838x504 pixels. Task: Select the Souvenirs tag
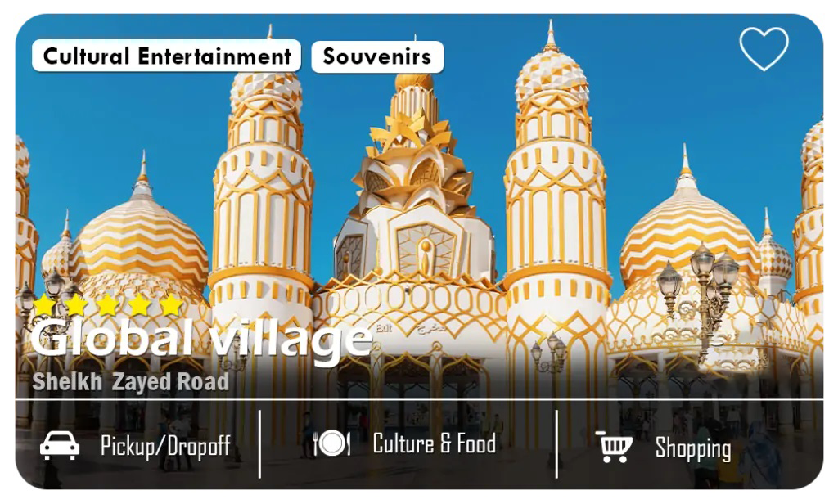(377, 56)
